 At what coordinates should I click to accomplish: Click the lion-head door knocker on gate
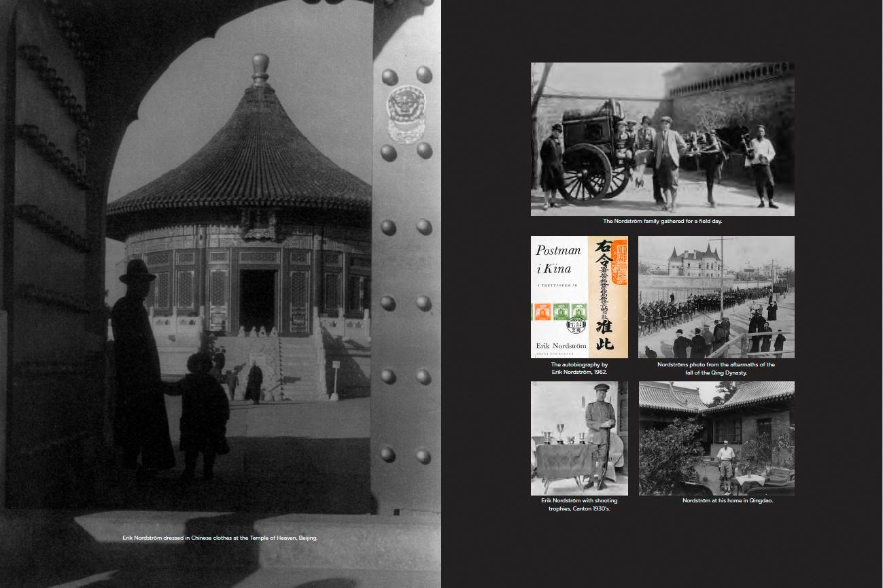pyautogui.click(x=406, y=111)
